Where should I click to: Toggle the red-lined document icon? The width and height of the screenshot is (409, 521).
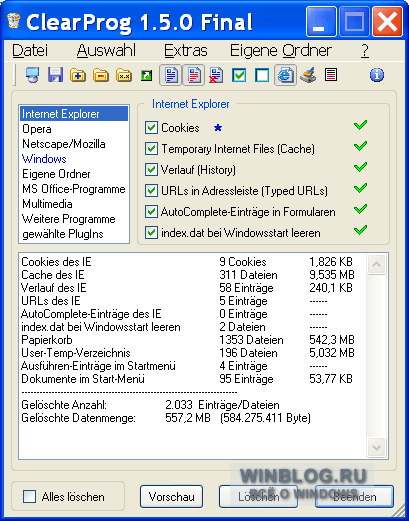click(x=194, y=75)
